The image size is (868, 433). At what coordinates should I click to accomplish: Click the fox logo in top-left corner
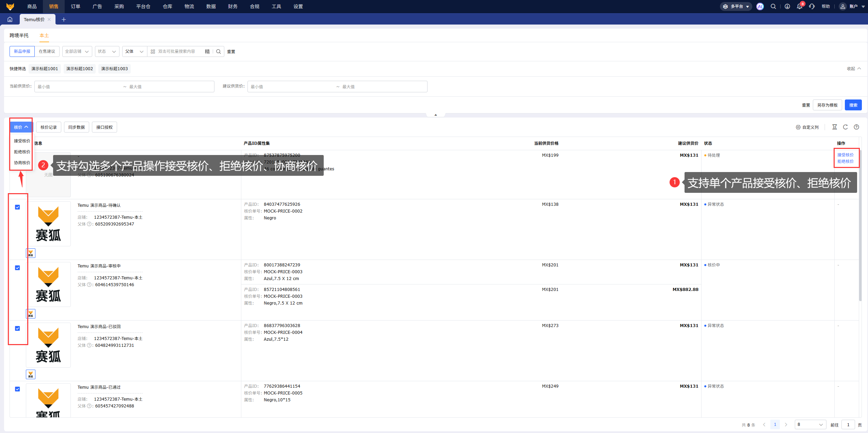pyautogui.click(x=10, y=6)
